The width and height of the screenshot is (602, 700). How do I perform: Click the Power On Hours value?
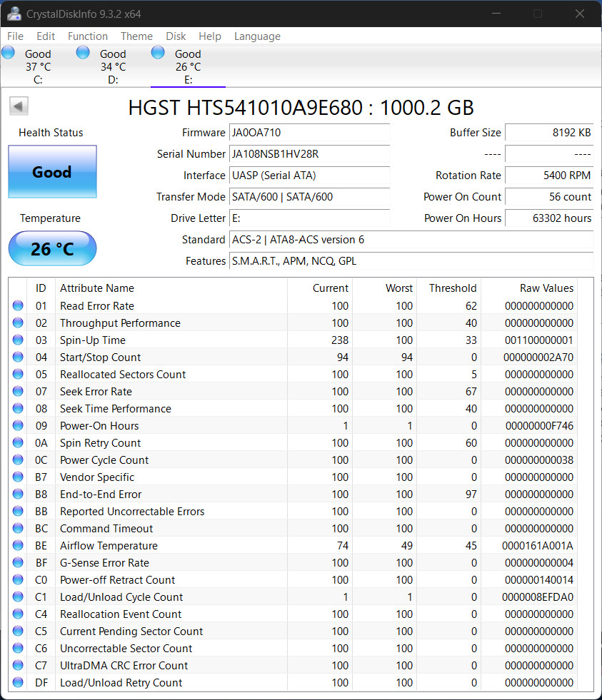point(549,218)
